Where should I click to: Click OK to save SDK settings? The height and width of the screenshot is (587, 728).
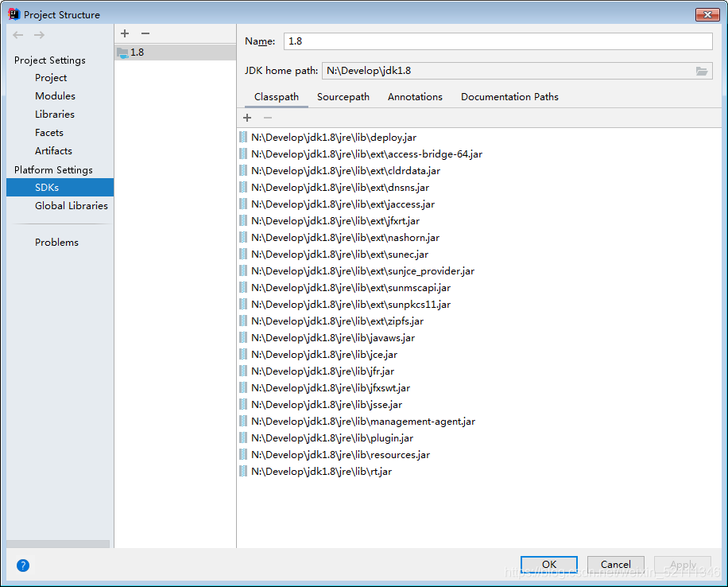(x=548, y=564)
